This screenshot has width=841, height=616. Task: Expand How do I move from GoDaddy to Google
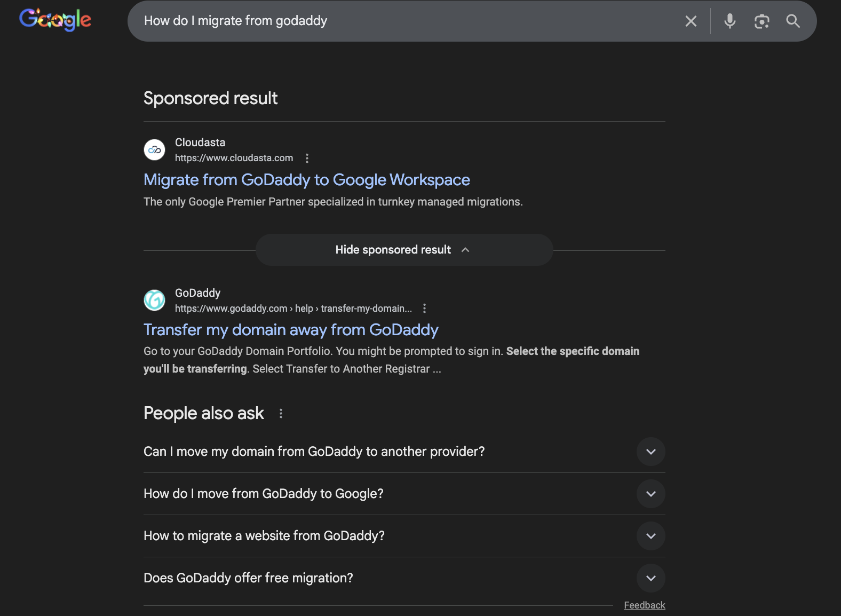(x=404, y=494)
